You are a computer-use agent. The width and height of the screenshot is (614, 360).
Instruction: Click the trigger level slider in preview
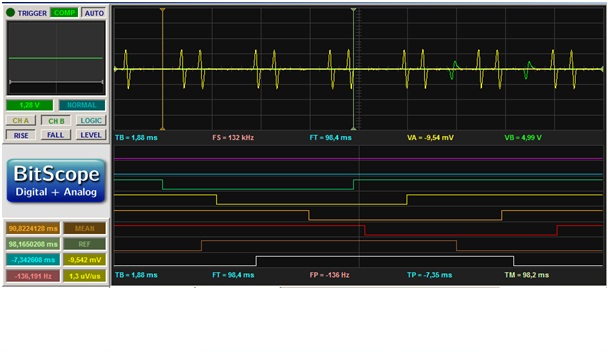pyautogui.click(x=56, y=82)
